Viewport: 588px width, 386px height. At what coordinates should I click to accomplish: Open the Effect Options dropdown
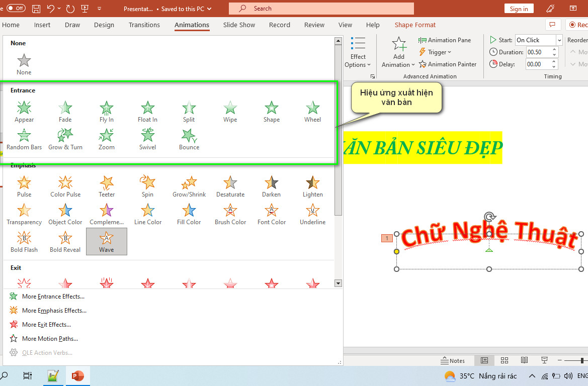[x=357, y=52]
